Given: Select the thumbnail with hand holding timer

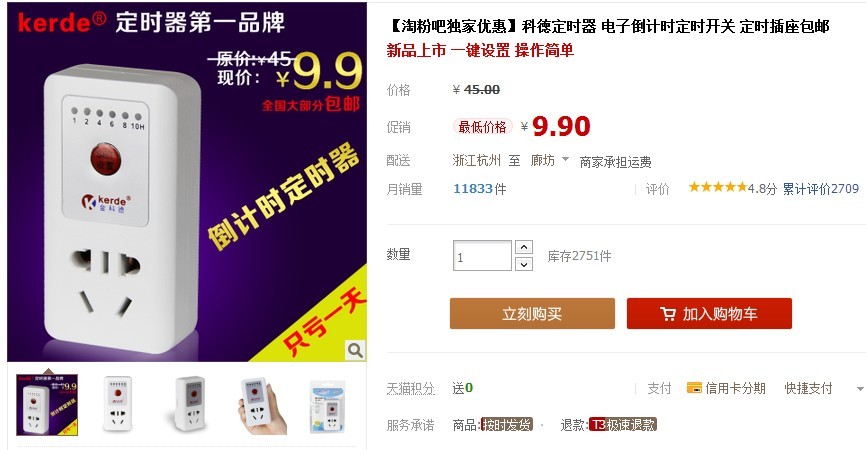Looking at the screenshot, I should pyautogui.click(x=261, y=406).
